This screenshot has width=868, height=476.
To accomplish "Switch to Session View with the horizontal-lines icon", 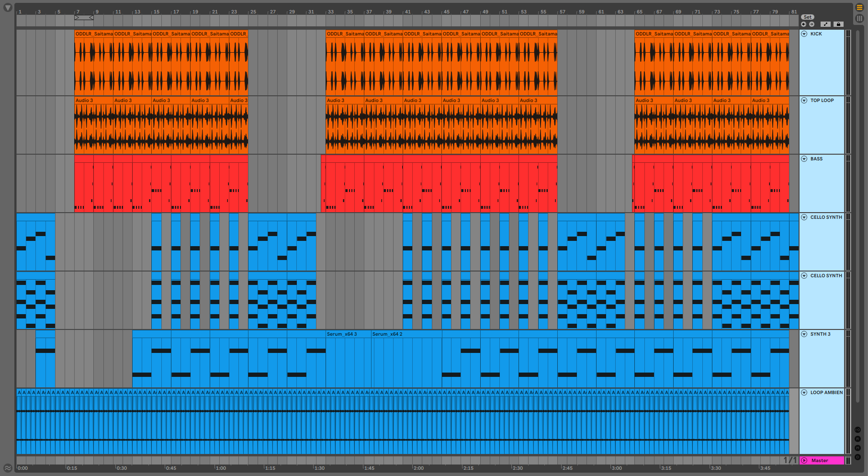I will [x=859, y=8].
